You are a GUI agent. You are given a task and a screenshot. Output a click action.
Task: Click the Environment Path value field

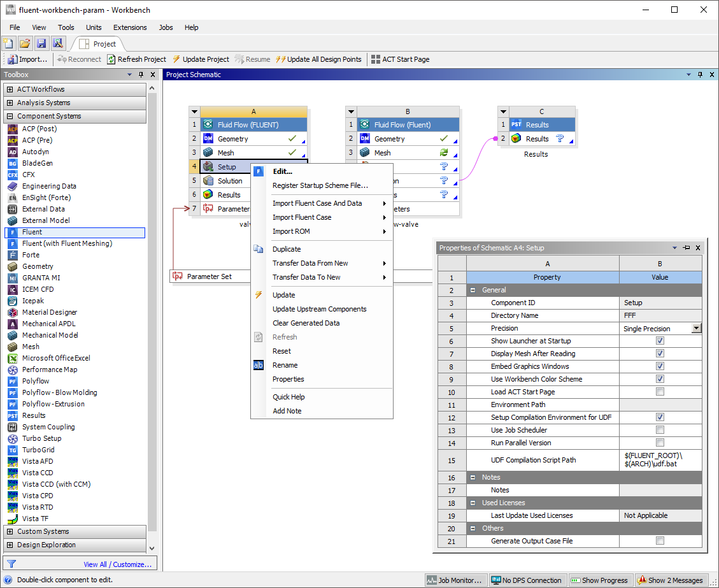660,405
